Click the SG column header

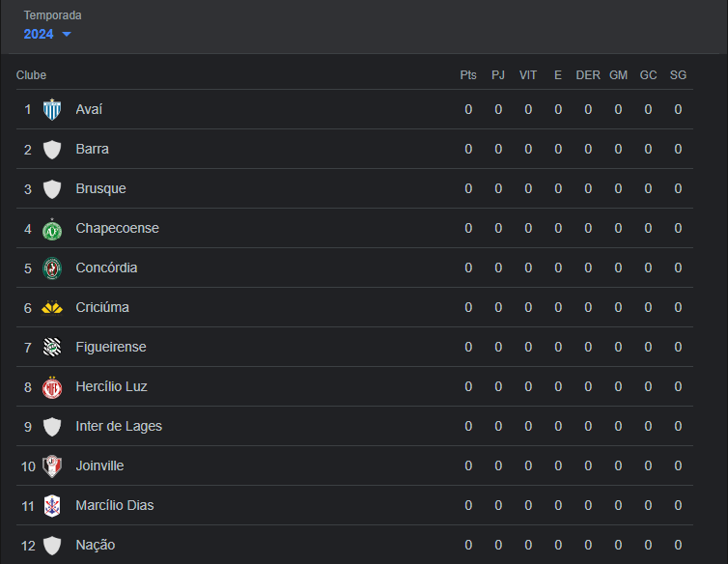pyautogui.click(x=678, y=75)
